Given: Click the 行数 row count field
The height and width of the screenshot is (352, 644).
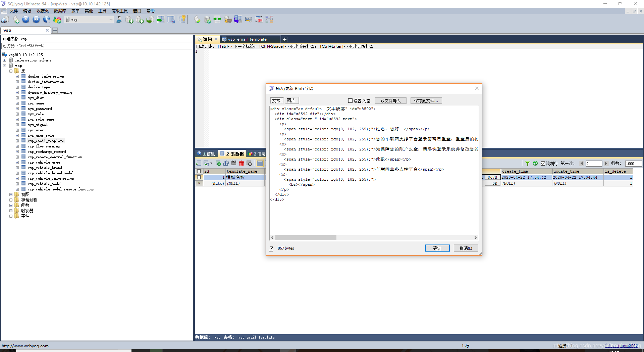Looking at the screenshot, I should [633, 164].
